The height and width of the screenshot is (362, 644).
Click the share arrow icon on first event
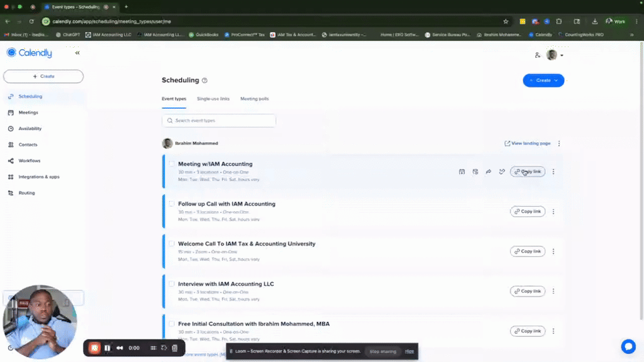click(488, 172)
